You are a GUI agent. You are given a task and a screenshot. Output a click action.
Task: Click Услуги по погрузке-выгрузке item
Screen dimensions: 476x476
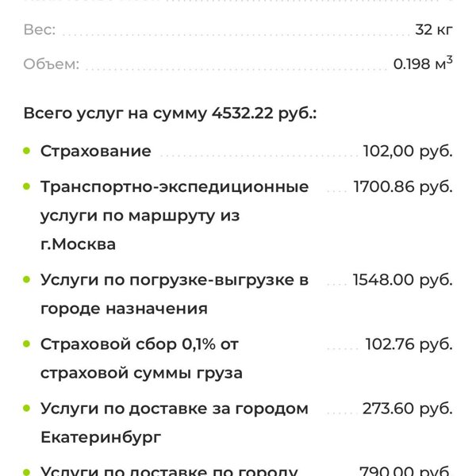tap(175, 294)
